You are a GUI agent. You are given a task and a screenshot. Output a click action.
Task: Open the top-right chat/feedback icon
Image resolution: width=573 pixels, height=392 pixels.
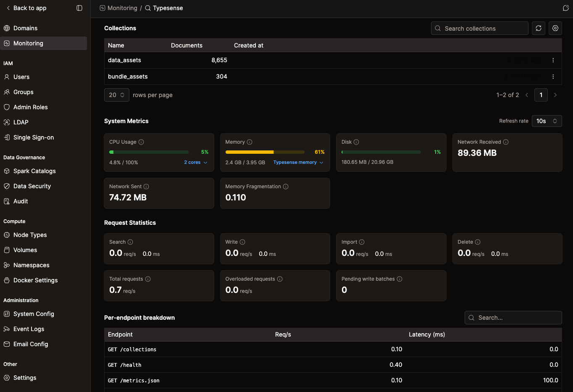[565, 8]
